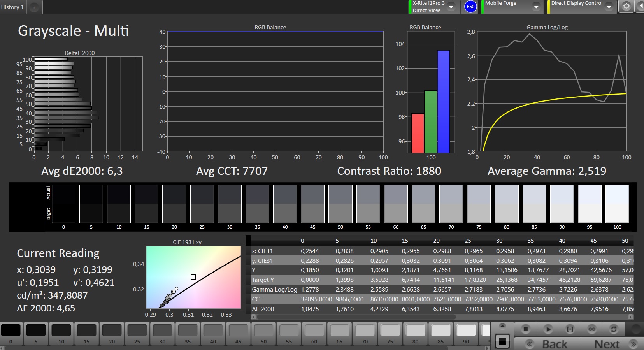Click 'Avg CCT: 7707' text
The height and width of the screenshot is (350, 644).
tap(232, 171)
